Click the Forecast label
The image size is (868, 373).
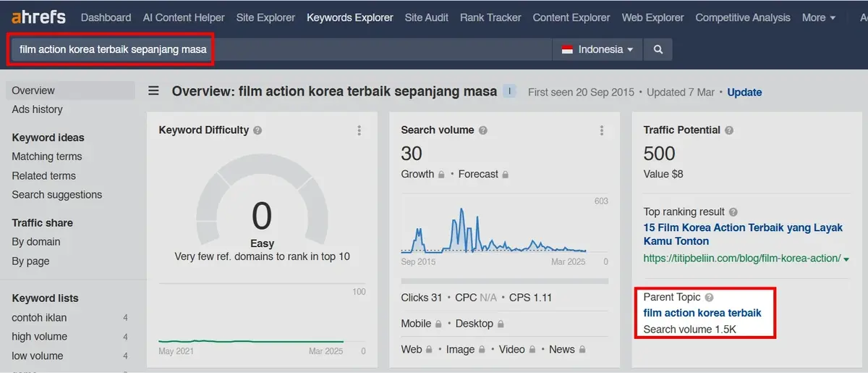(x=478, y=174)
